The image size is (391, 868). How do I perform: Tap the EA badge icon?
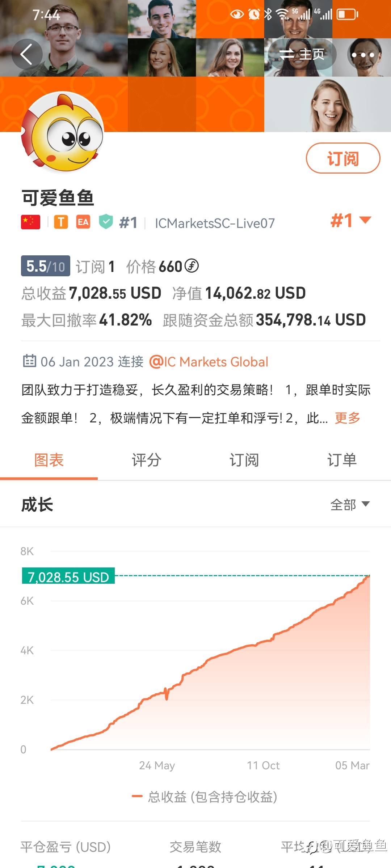(x=83, y=222)
